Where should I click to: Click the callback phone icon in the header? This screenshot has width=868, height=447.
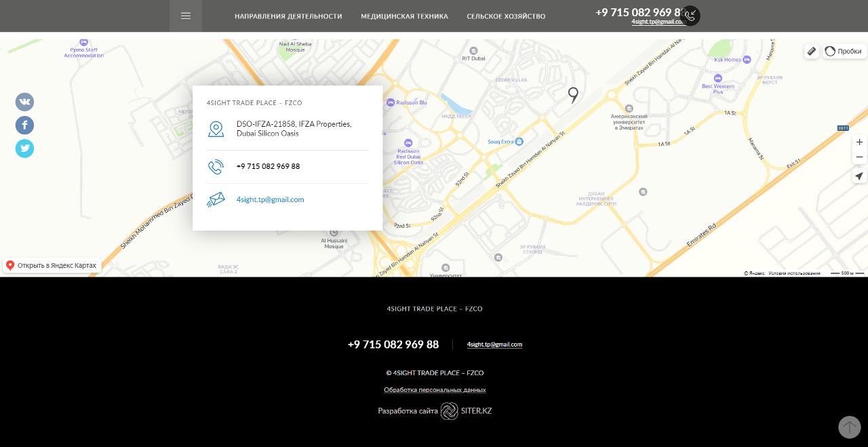point(690,16)
